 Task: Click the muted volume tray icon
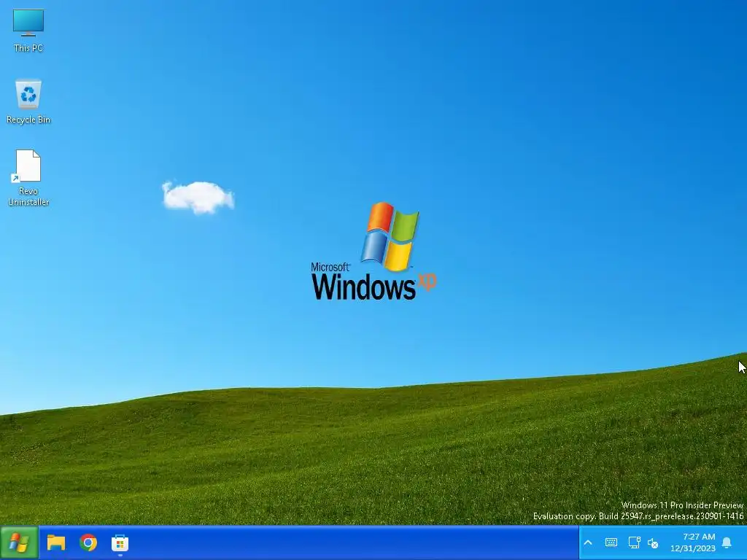pyautogui.click(x=653, y=542)
